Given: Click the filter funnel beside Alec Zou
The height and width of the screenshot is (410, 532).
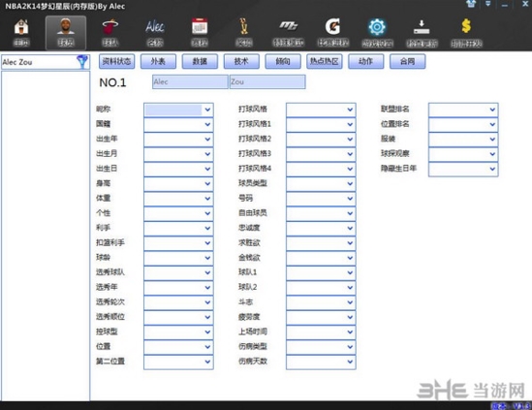Looking at the screenshot, I should pyautogui.click(x=82, y=62).
